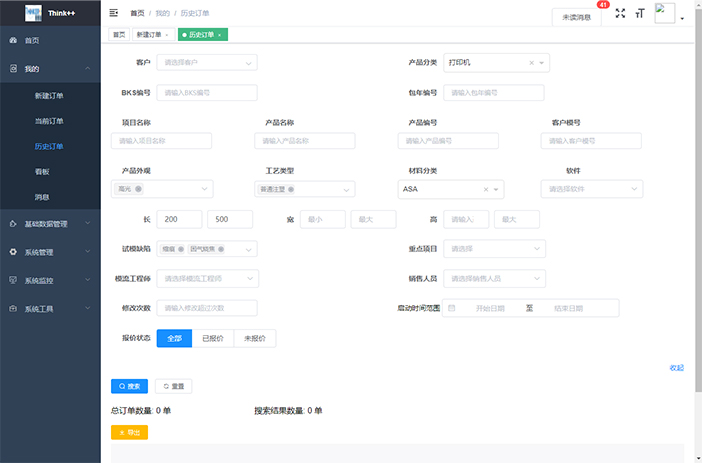Click the user avatar image

664,13
